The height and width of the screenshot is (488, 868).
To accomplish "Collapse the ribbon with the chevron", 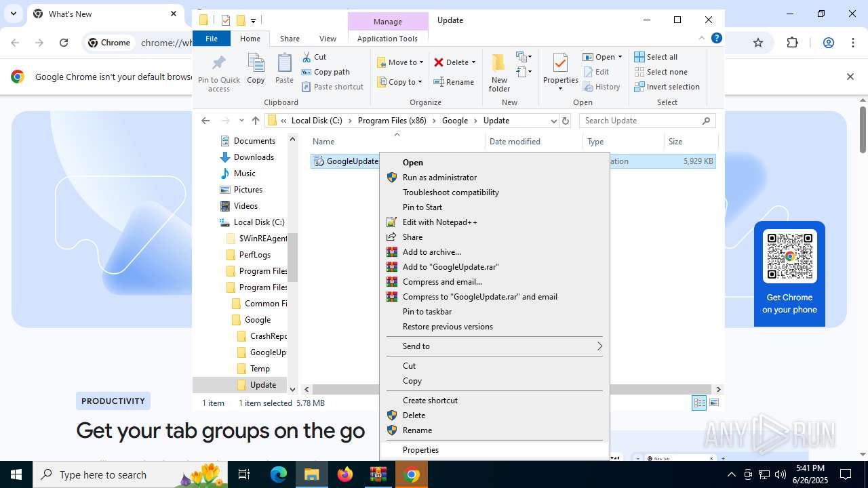I will (x=702, y=39).
